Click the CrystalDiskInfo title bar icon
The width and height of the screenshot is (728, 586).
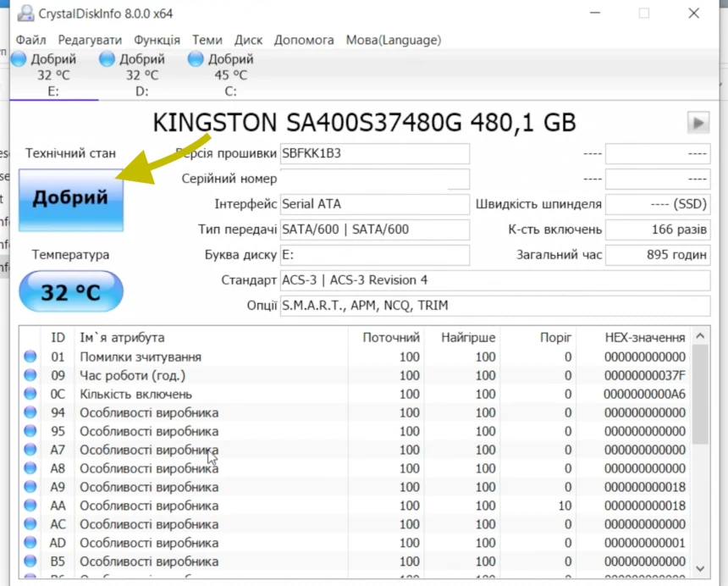25,13
